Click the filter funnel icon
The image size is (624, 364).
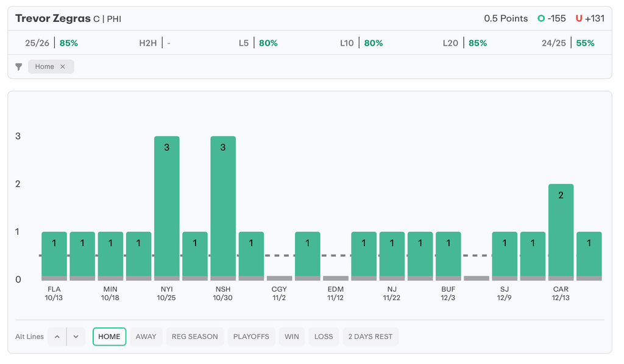click(19, 67)
